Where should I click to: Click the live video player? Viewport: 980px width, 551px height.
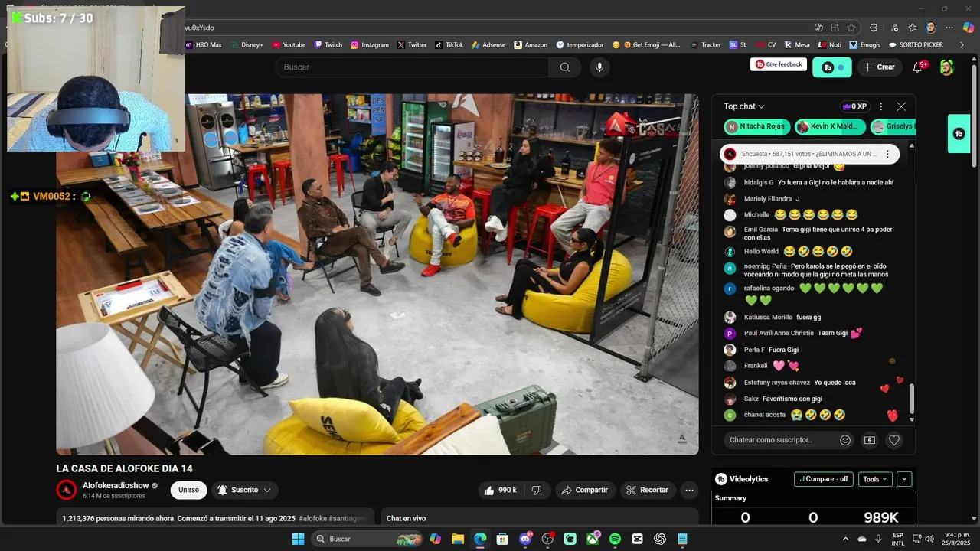click(x=377, y=274)
